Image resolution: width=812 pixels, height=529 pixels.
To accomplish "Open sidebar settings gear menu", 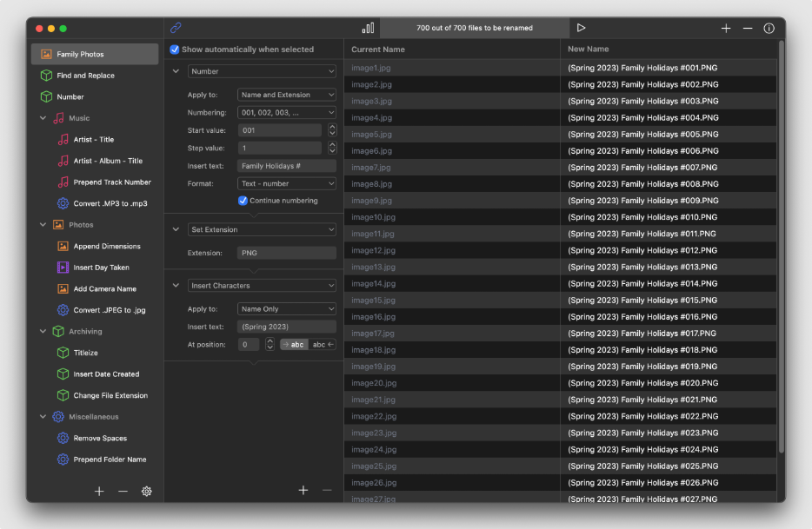I will [x=147, y=492].
